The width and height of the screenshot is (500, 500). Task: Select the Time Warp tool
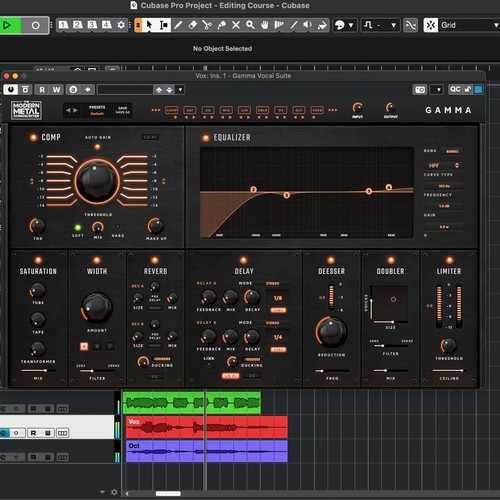click(279, 25)
